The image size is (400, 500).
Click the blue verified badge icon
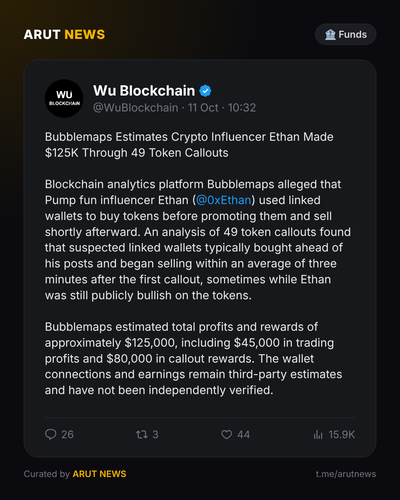click(205, 91)
